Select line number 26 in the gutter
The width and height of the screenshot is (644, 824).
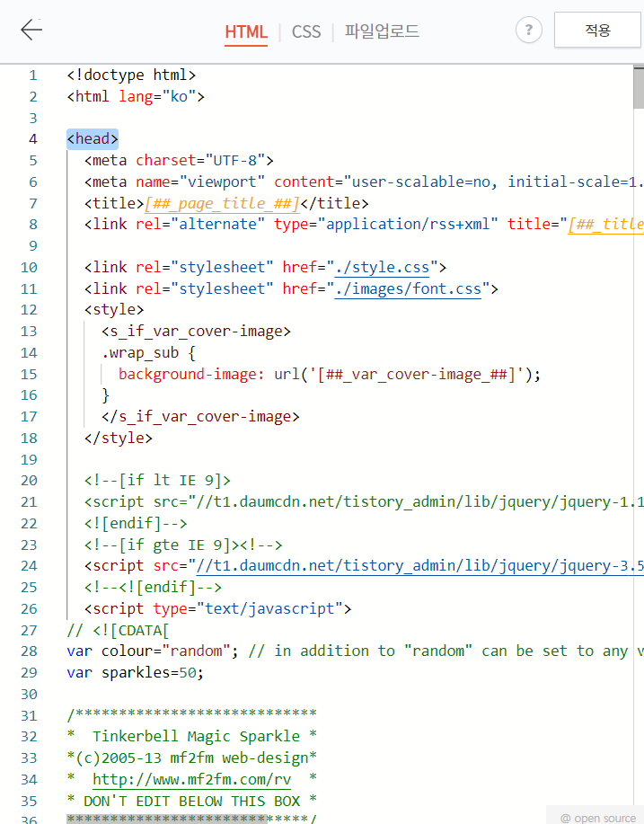pyautogui.click(x=29, y=609)
